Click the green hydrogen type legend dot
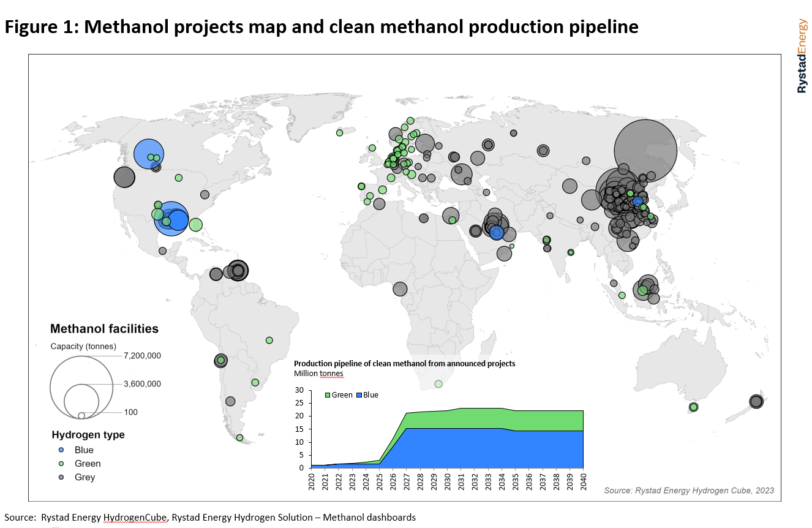Screen dimensions: 812x528 (60, 463)
